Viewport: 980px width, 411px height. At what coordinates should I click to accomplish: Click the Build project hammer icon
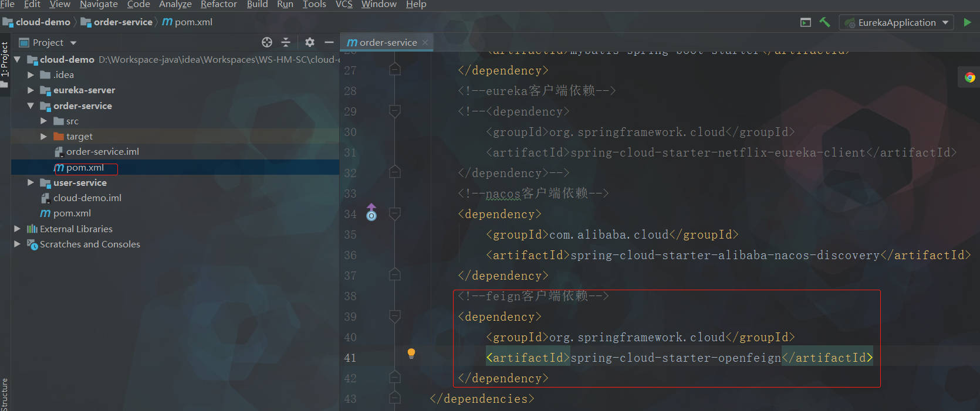[x=824, y=22]
